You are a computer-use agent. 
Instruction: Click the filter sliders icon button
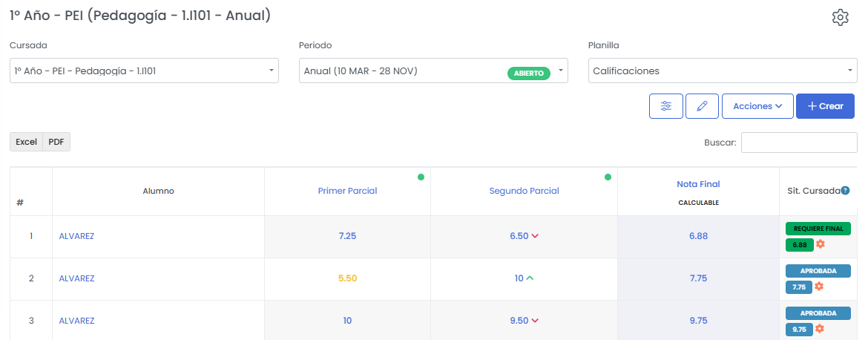pos(665,106)
